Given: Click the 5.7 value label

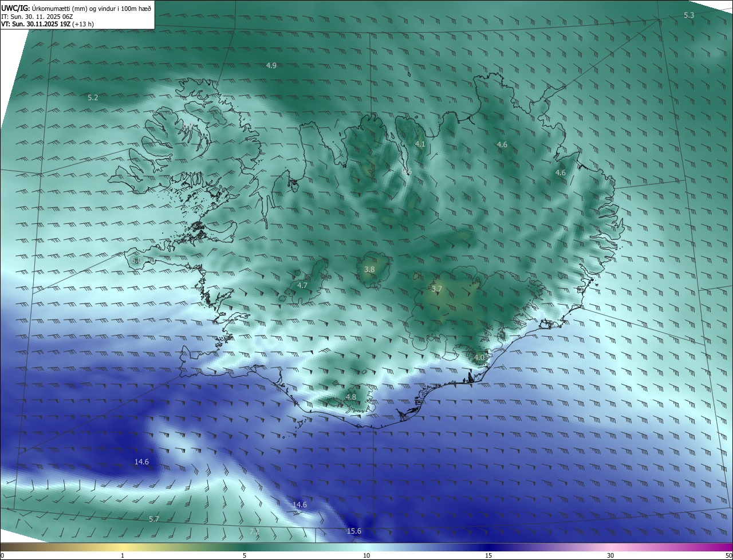Looking at the screenshot, I should (153, 519).
